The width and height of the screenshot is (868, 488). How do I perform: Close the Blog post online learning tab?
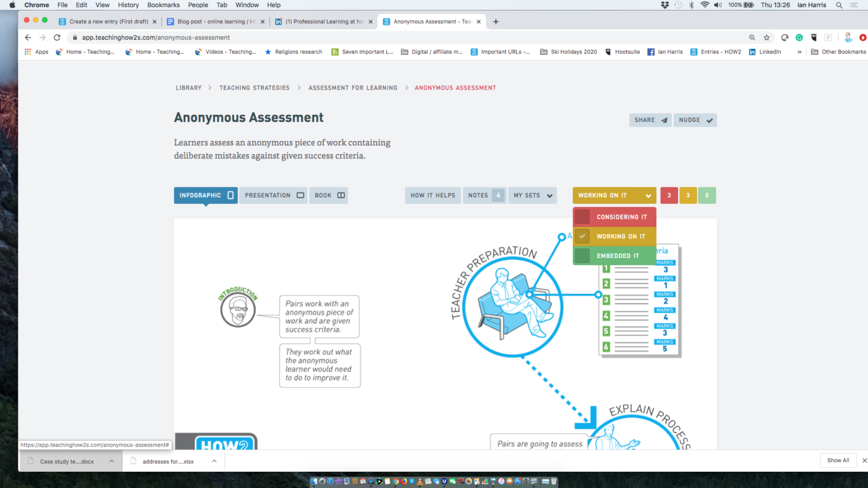pos(263,22)
